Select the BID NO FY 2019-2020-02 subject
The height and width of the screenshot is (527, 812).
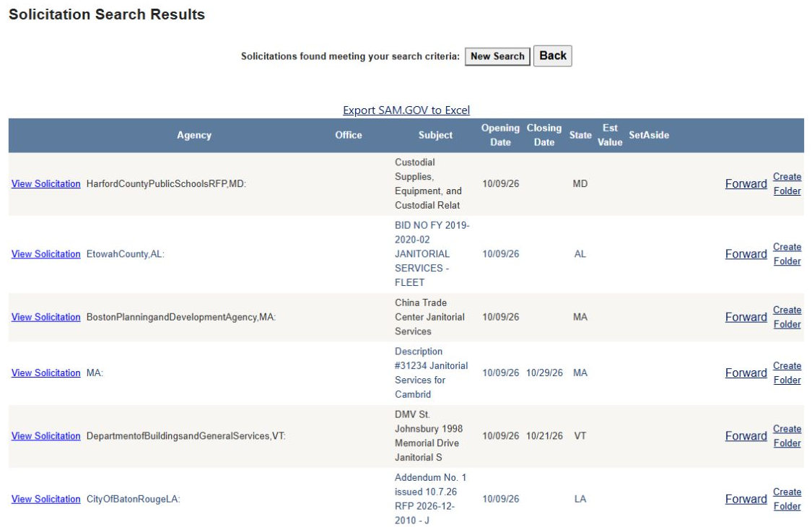coord(432,254)
